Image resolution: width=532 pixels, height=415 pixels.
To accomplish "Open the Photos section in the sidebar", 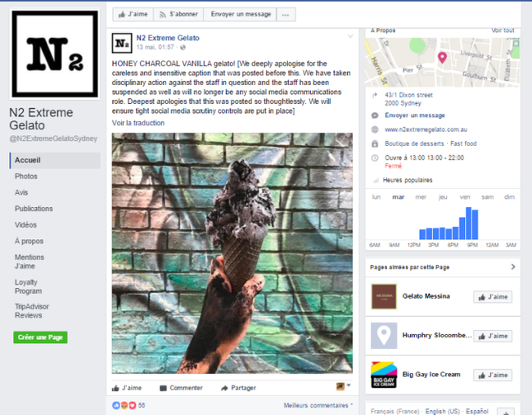I will (x=26, y=177).
